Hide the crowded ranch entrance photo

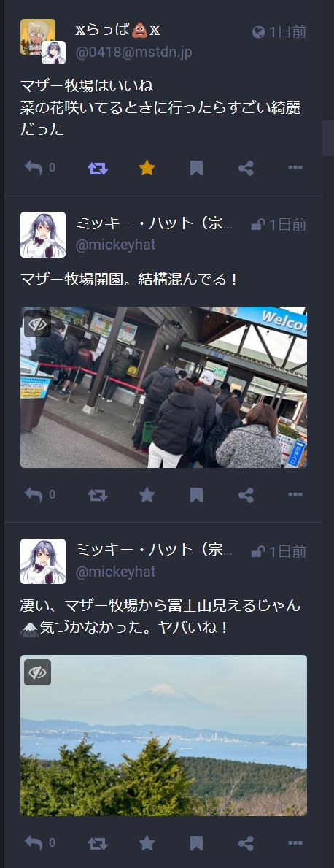38,324
